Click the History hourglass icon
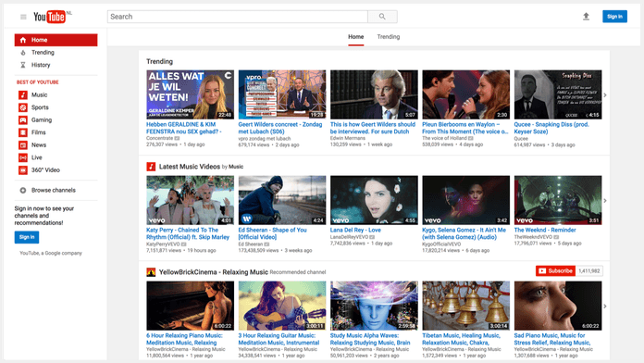The width and height of the screenshot is (644, 363). point(23,65)
